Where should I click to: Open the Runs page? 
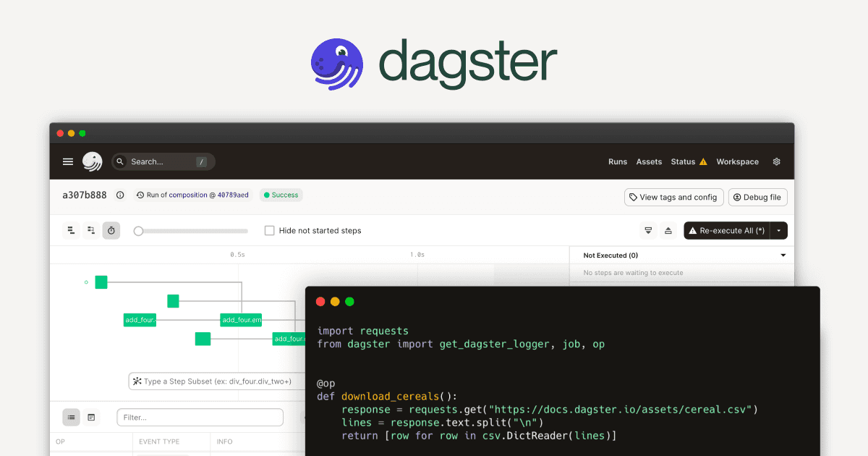pos(618,162)
